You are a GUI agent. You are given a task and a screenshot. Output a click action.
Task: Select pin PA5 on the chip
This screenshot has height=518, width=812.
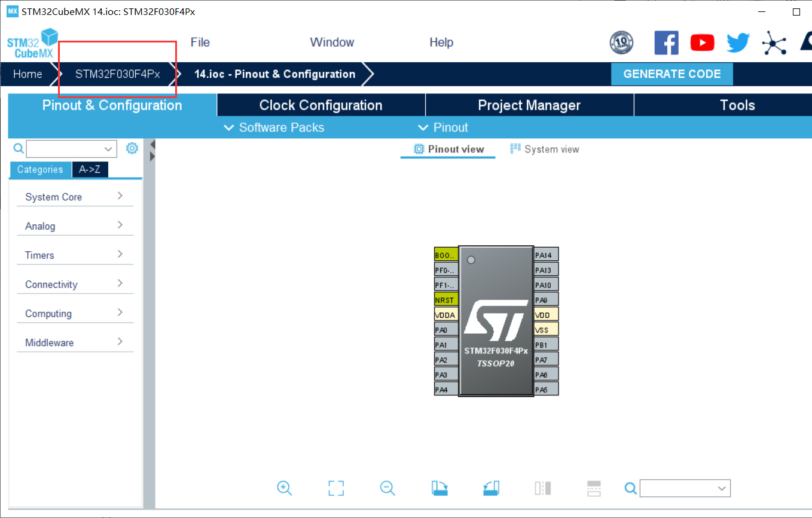pos(547,389)
